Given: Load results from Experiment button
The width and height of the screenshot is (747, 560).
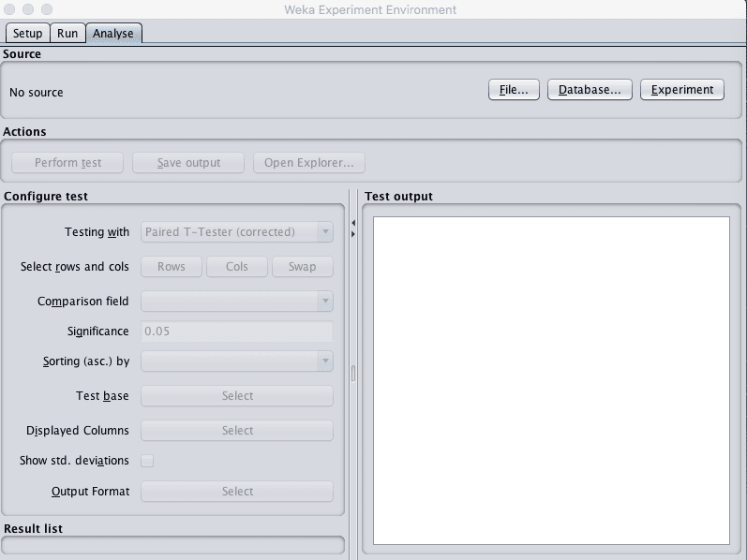Looking at the screenshot, I should point(682,90).
